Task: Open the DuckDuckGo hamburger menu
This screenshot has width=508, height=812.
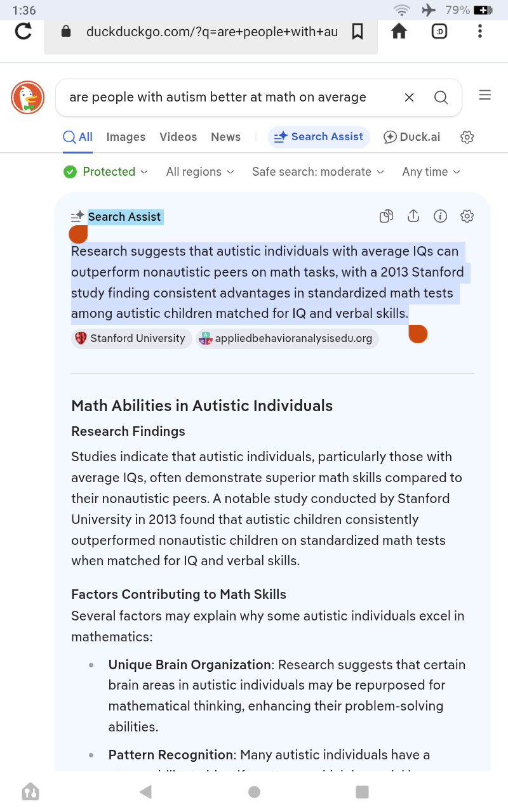Action: 485,95
